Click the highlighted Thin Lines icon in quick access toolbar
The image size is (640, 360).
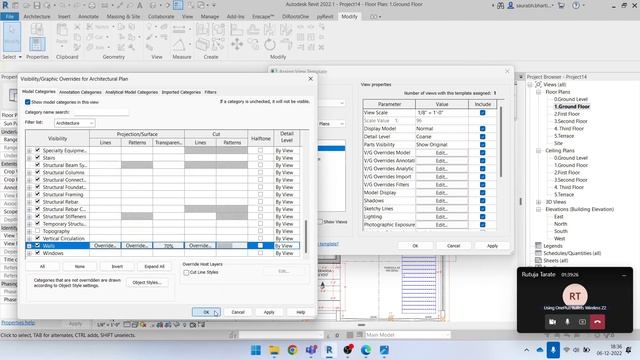(178, 5)
